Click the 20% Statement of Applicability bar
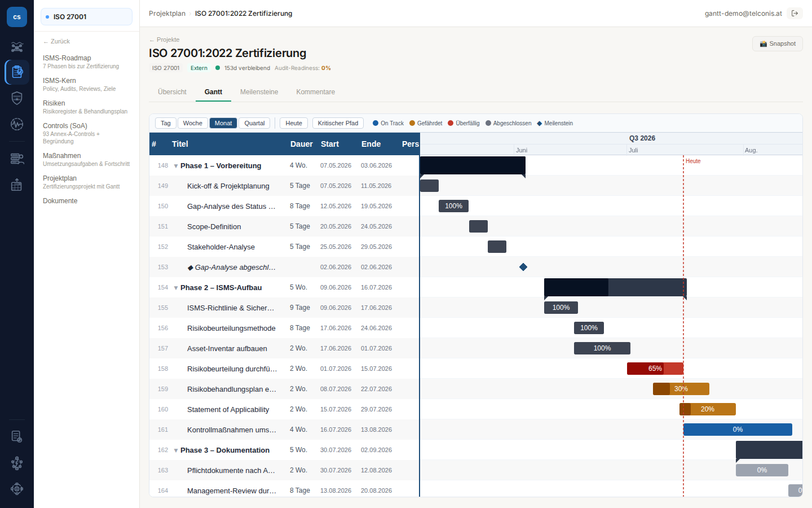 708,409
